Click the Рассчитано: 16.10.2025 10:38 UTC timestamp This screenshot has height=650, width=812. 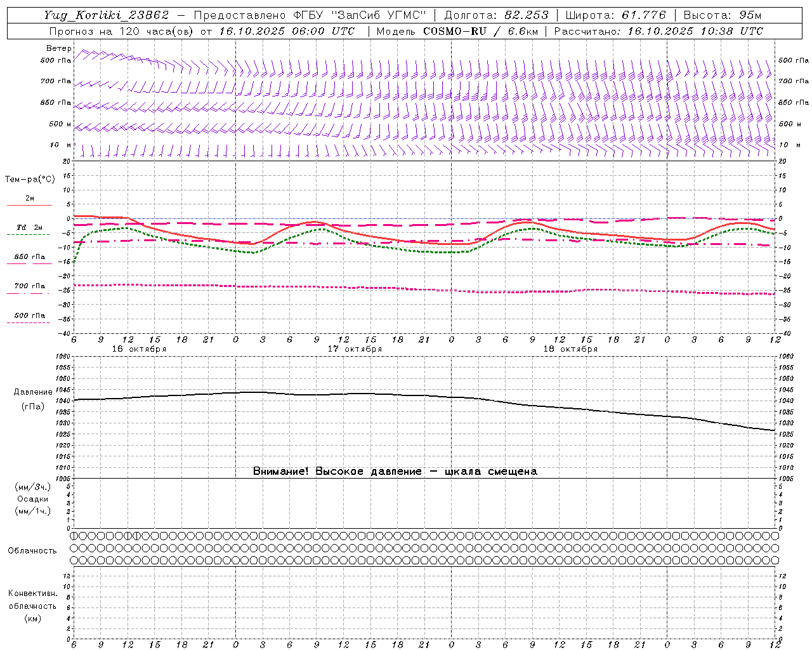tap(658, 31)
